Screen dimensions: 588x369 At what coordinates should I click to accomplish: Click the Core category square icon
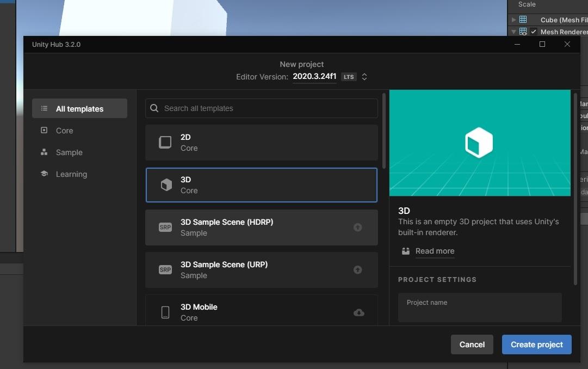(44, 130)
